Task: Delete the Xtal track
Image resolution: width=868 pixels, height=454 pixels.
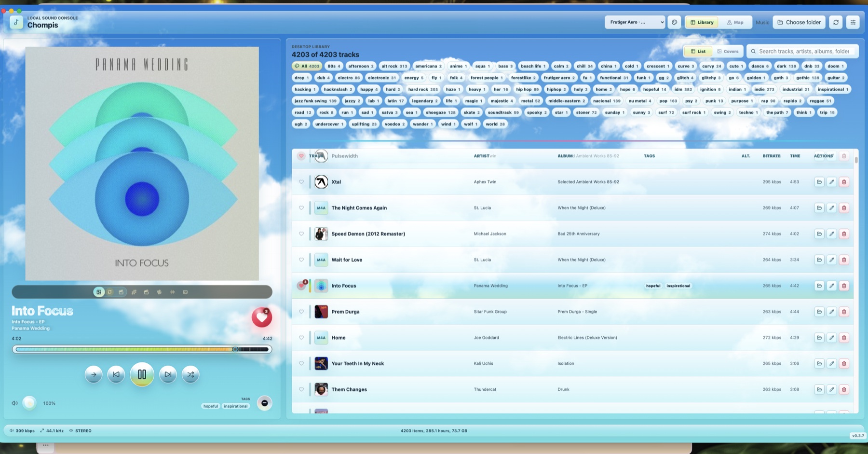Action: [844, 182]
